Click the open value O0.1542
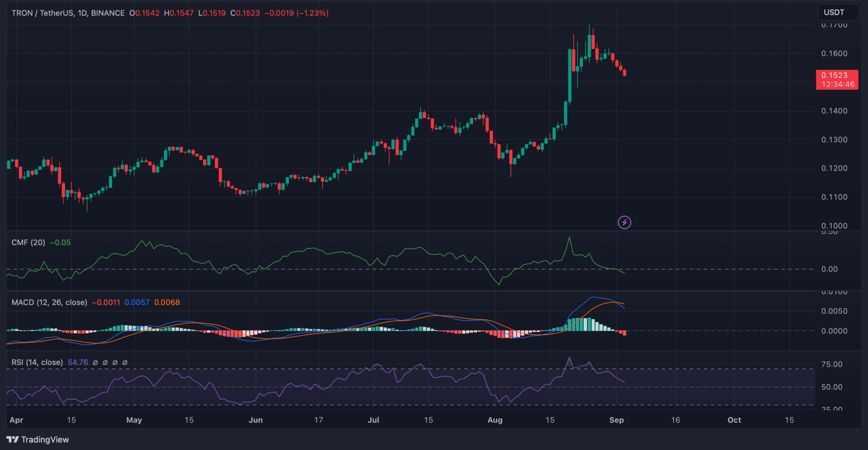 (x=145, y=13)
